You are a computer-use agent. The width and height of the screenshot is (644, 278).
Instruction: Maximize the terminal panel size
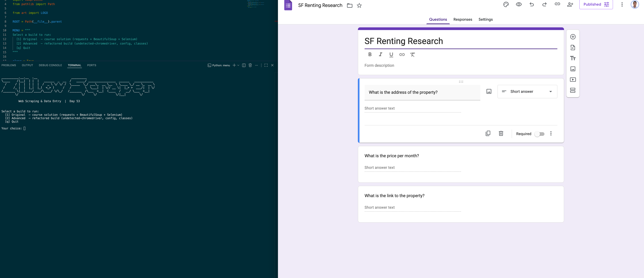[266, 65]
